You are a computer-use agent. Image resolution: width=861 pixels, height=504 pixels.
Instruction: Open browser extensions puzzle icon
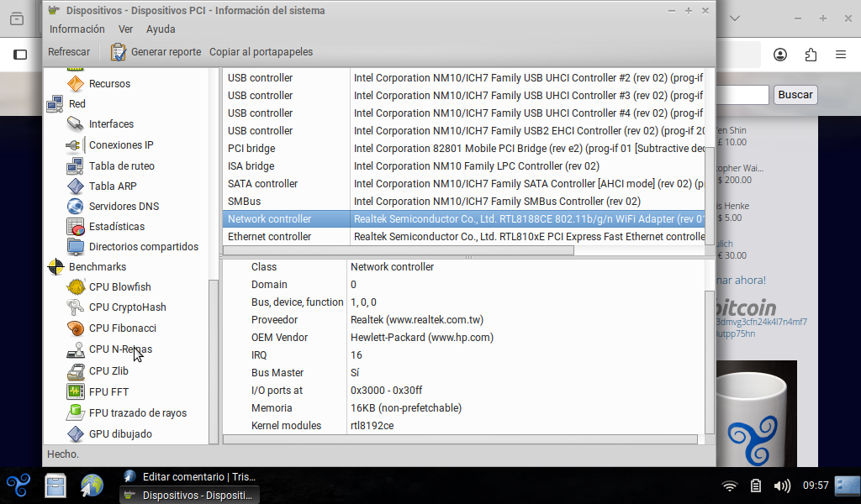tap(811, 55)
